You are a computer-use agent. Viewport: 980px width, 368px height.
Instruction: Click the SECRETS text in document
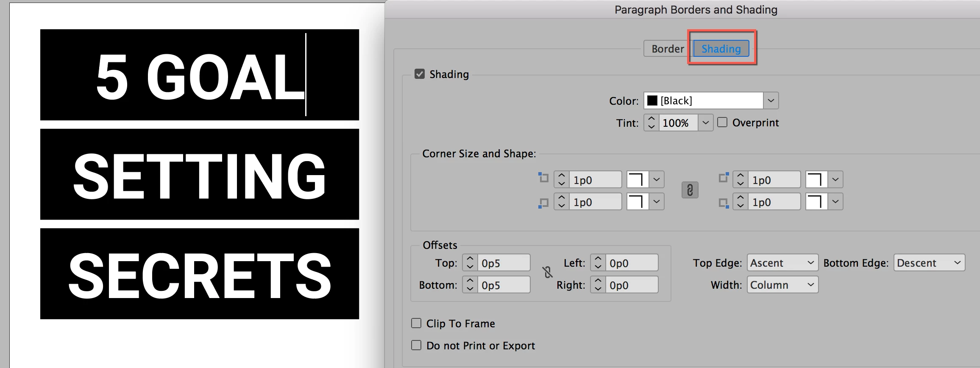coord(200,276)
